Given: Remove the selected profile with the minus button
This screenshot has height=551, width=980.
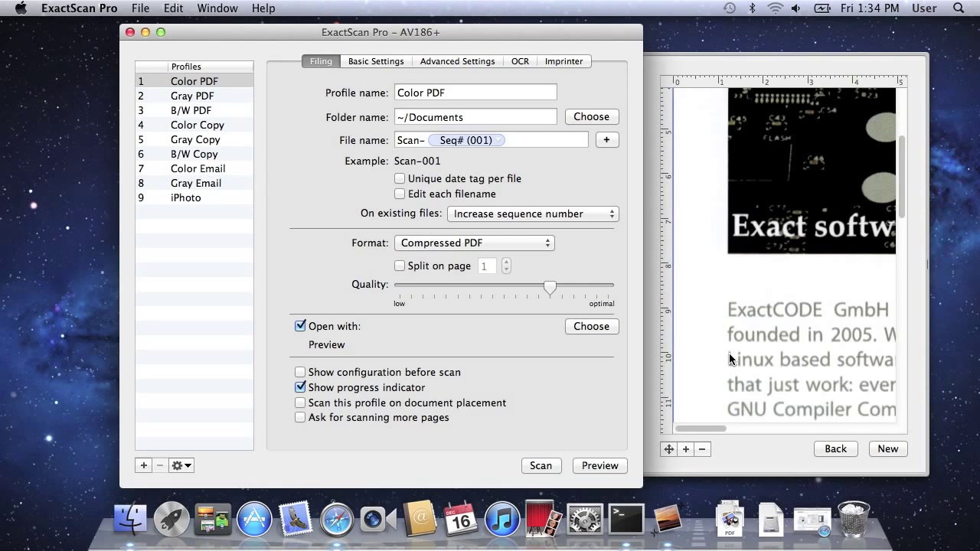Looking at the screenshot, I should [x=159, y=465].
